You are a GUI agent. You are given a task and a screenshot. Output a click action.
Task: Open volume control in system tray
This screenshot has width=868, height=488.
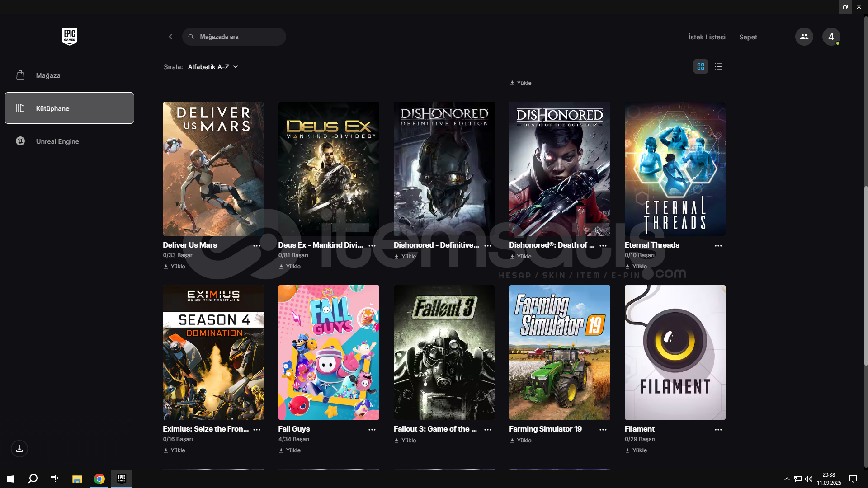pyautogui.click(x=809, y=479)
